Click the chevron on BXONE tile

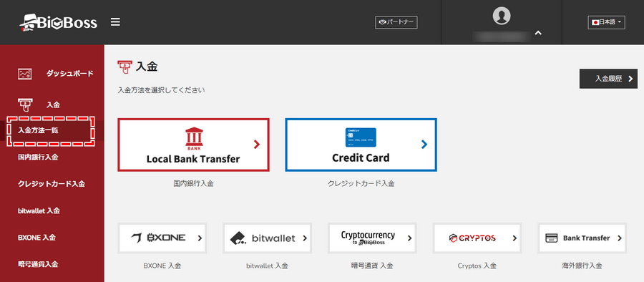point(200,238)
